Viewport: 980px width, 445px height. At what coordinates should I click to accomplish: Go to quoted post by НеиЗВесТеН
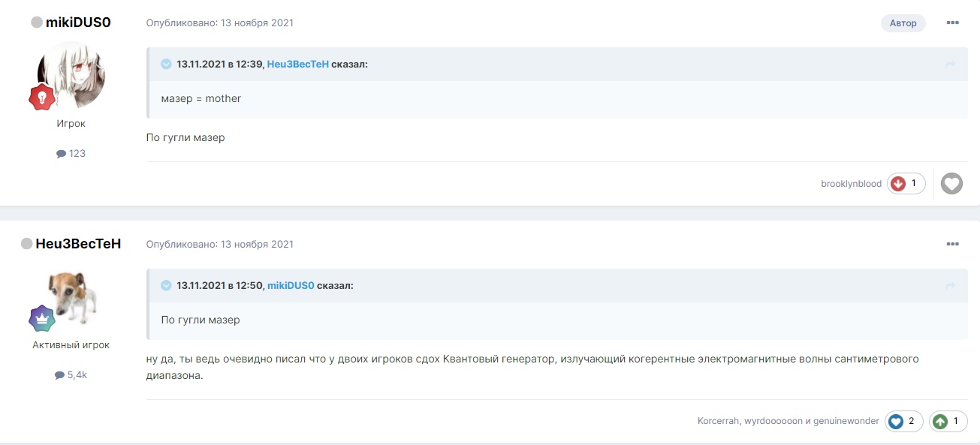click(950, 65)
